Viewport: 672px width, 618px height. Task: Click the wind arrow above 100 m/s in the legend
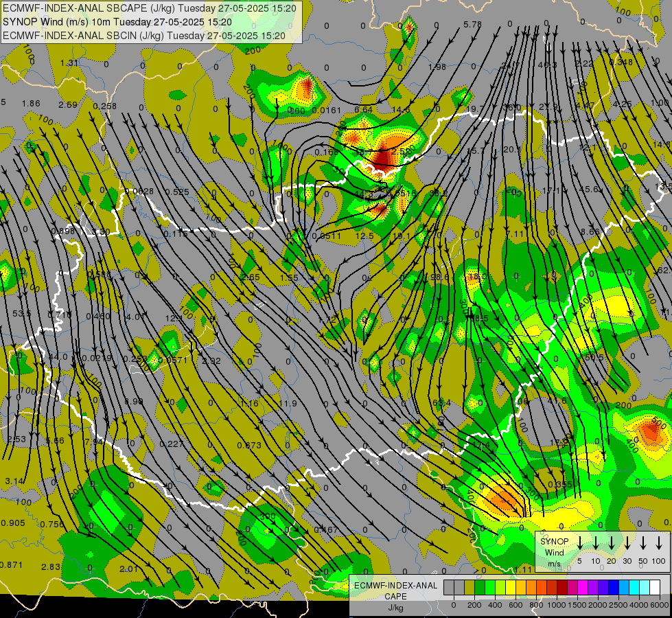(659, 543)
